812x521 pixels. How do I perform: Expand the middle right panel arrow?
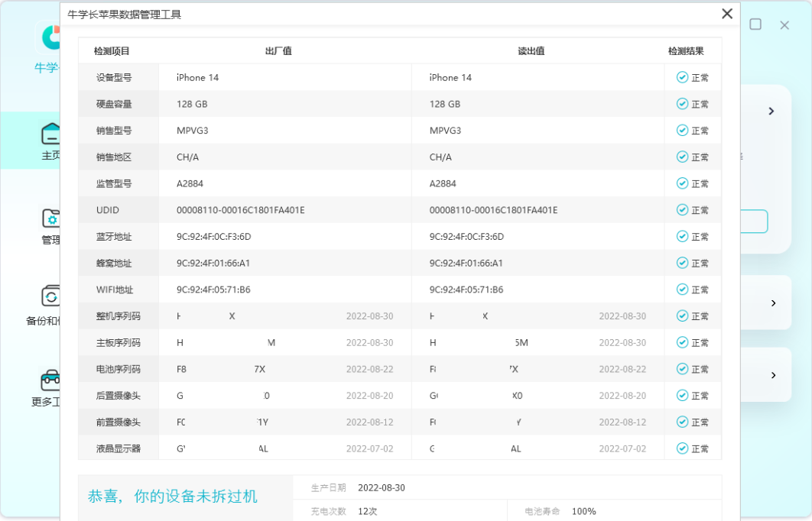point(771,303)
